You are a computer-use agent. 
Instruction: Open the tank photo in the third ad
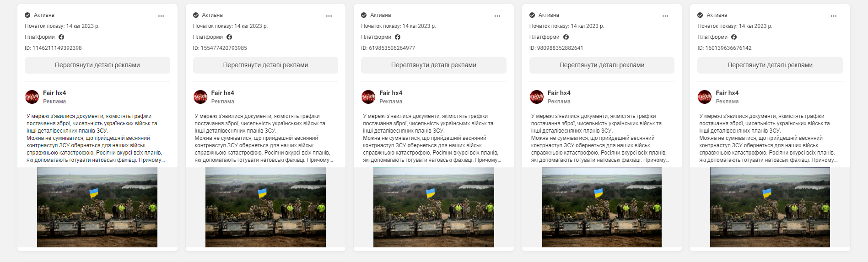(x=434, y=207)
